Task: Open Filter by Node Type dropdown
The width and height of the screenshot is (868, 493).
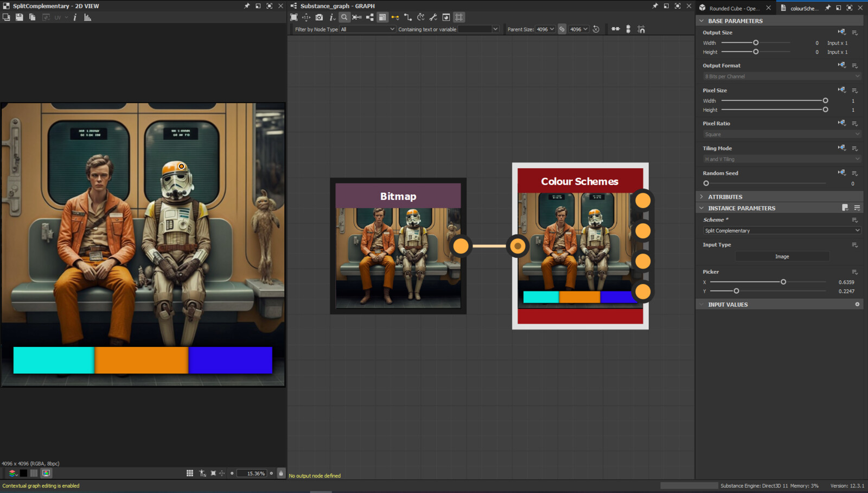Action: [367, 29]
